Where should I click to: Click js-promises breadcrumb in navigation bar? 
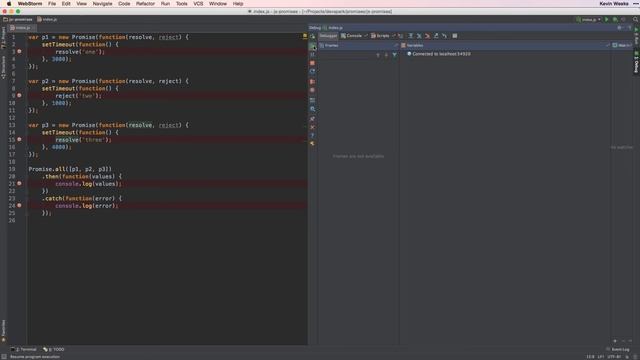click(x=18, y=20)
